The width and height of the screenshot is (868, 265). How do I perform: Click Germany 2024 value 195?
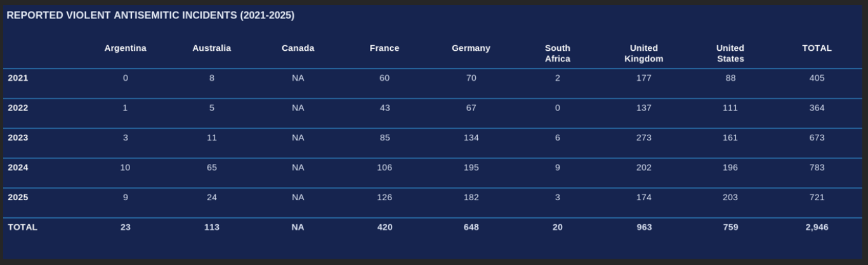[x=471, y=168]
